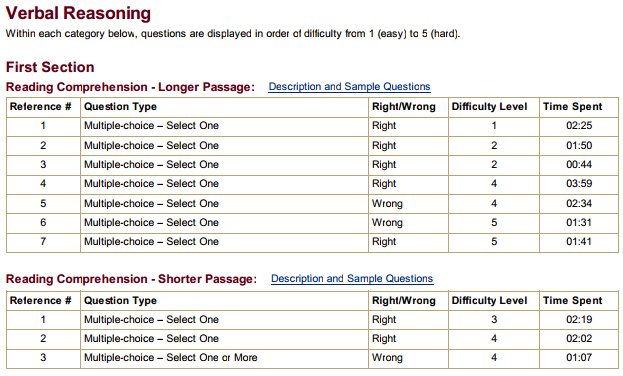The height and width of the screenshot is (376, 623).
Task: Select reference number 7 in first table
Action: pyautogui.click(x=43, y=242)
